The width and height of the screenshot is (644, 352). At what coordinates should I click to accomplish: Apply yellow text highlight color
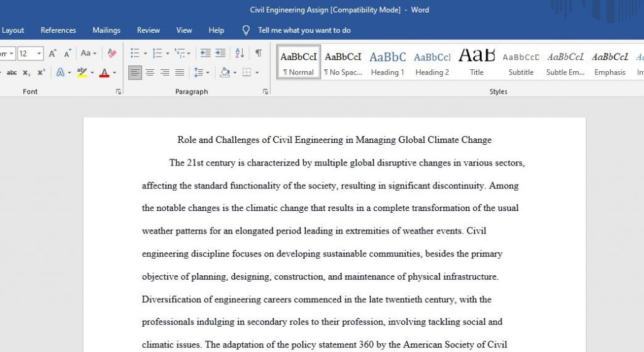82,73
